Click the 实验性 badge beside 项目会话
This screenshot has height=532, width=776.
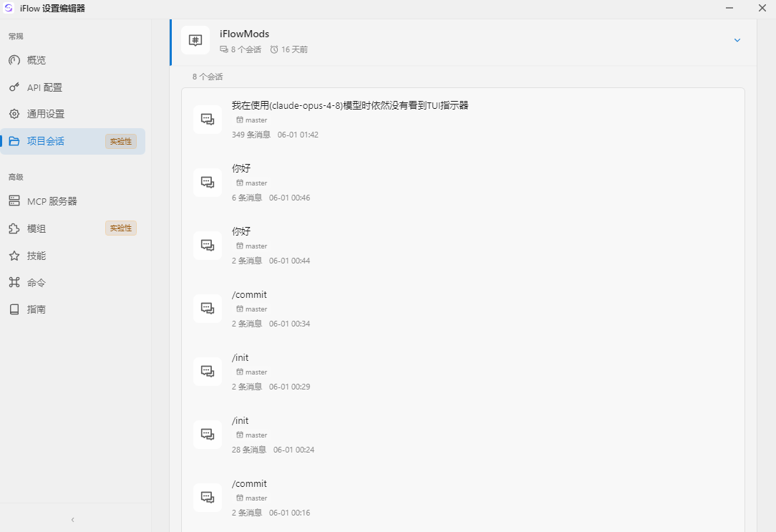coord(121,141)
